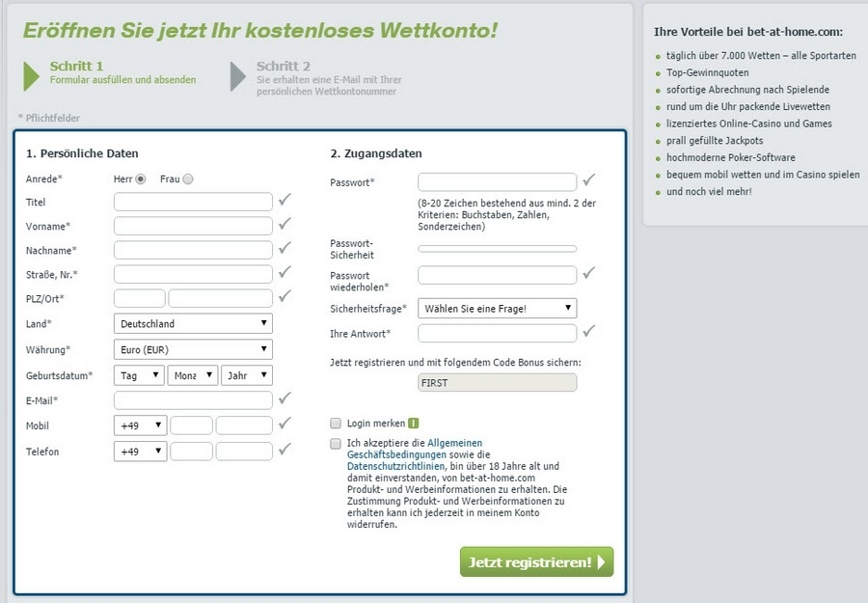Focus the Titel input field
Screen dimensions: 868x603
(193, 202)
